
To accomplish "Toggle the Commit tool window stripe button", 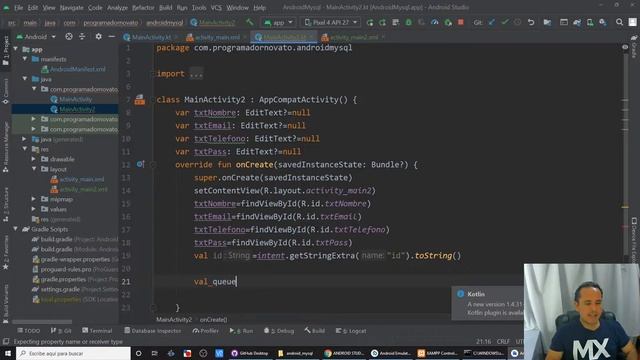I will (x=5, y=91).
